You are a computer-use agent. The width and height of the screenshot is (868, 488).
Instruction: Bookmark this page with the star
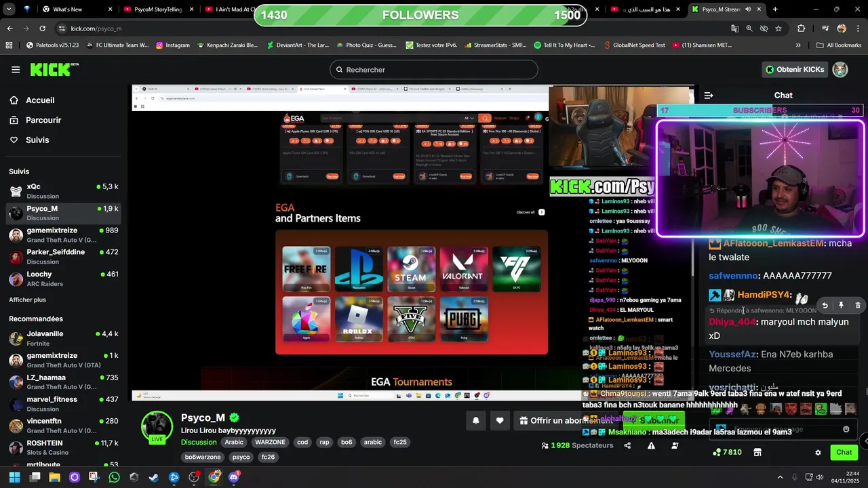(x=778, y=28)
